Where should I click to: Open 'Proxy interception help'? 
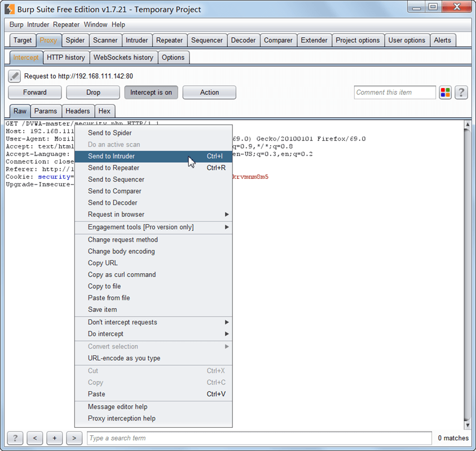tap(153, 418)
